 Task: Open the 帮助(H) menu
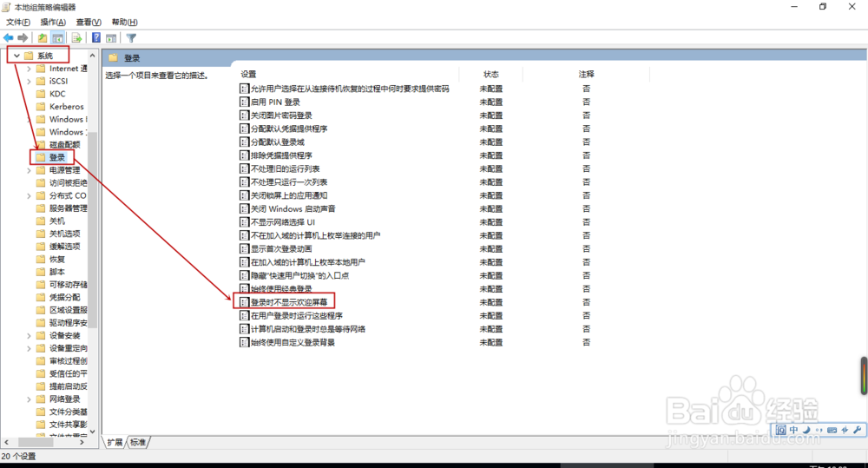tap(124, 23)
